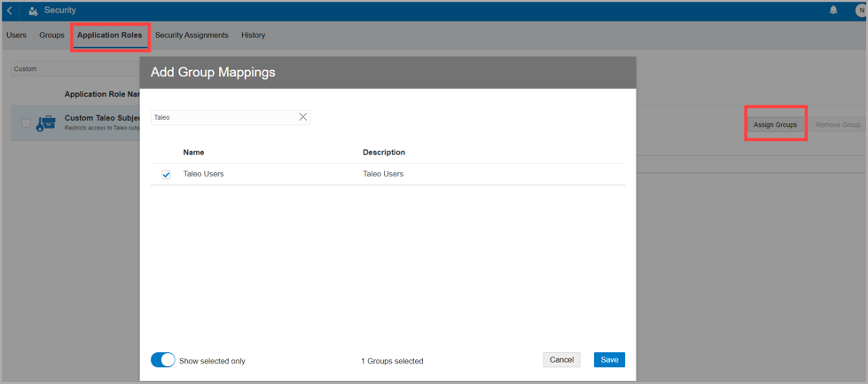The image size is (868, 384).
Task: Select the Custom Taleo role row checkbox
Action: (x=26, y=123)
